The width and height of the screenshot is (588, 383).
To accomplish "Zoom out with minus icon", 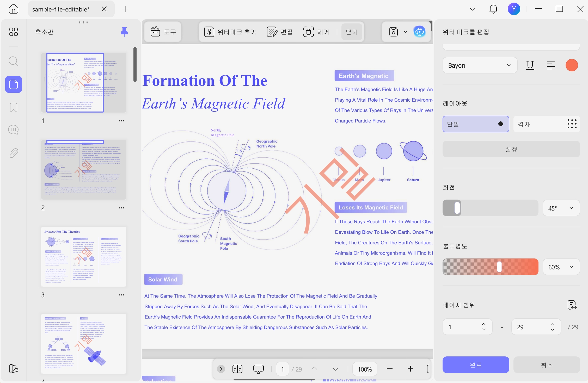I will pos(390,369).
